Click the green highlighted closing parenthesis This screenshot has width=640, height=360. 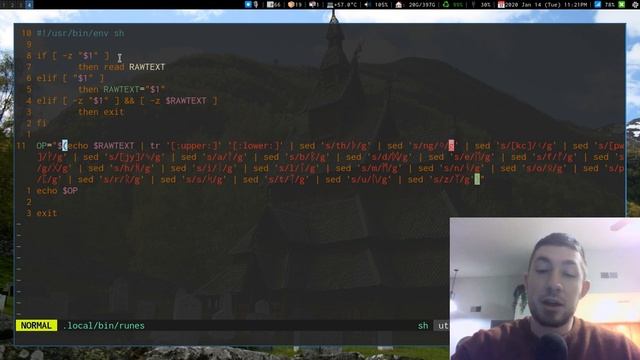(477, 180)
